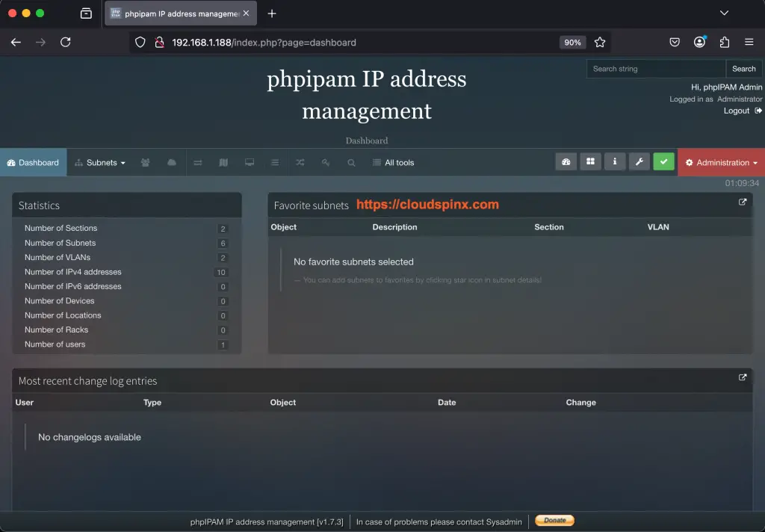765x532 pixels.
Task: Click the Locations map icon
Action: coord(223,162)
